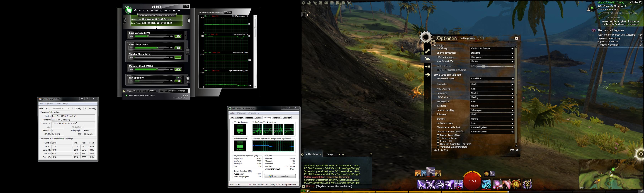The image size is (644, 193).
Task: Open the game menu gear icon
Action: coord(303,3)
